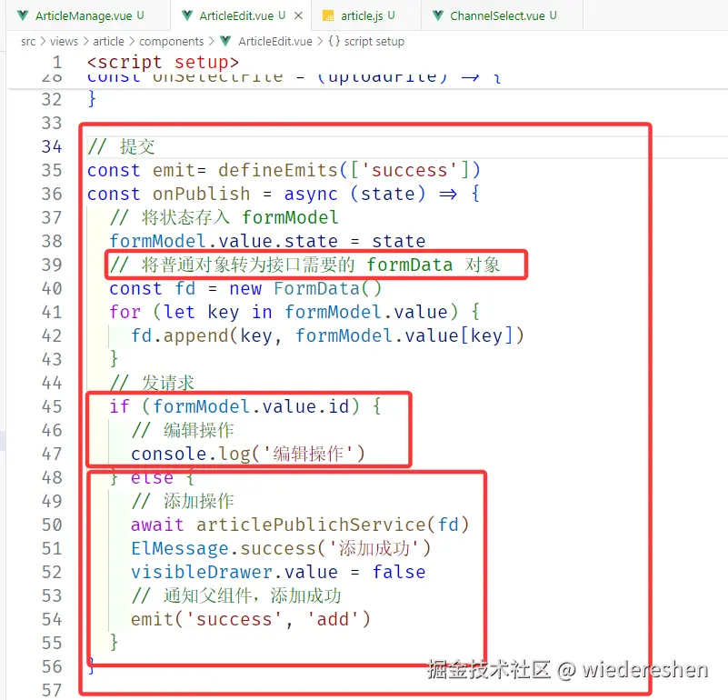728x700 pixels.
Task: Click line number 34 in the gutter
Action: click(52, 146)
